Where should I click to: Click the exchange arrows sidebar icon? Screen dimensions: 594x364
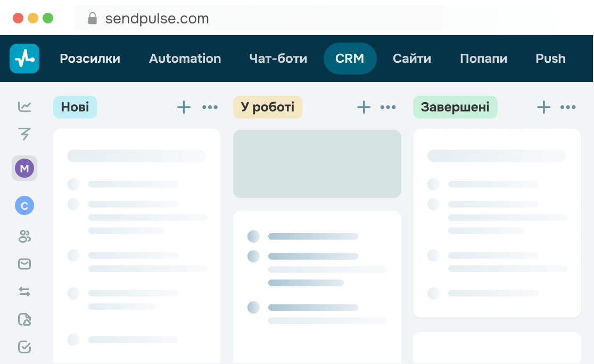point(24,292)
